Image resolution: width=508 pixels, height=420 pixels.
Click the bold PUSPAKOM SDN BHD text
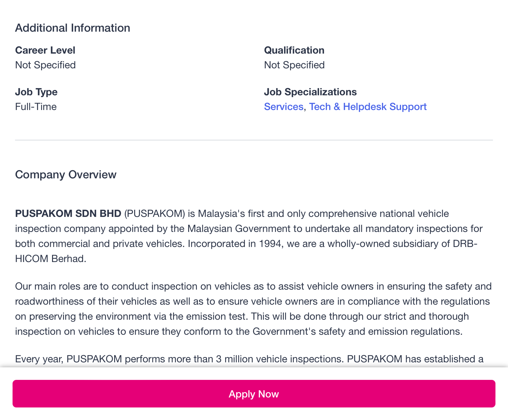pyautogui.click(x=68, y=213)
